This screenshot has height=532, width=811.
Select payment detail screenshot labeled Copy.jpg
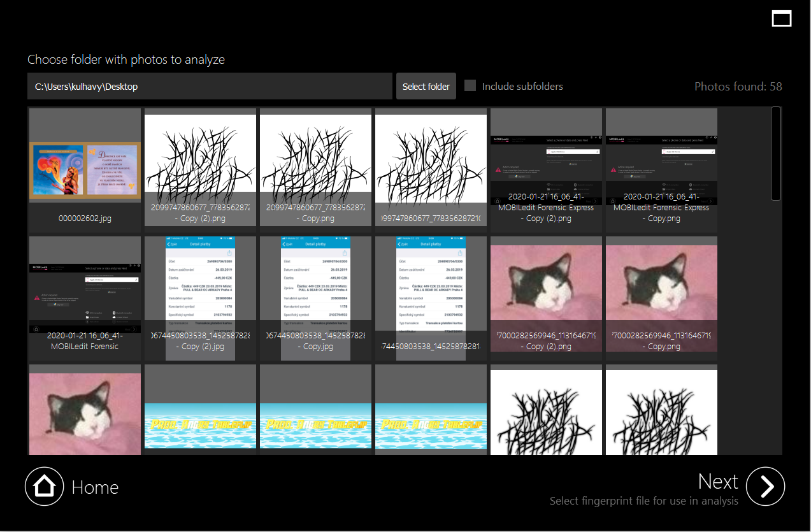(315, 298)
